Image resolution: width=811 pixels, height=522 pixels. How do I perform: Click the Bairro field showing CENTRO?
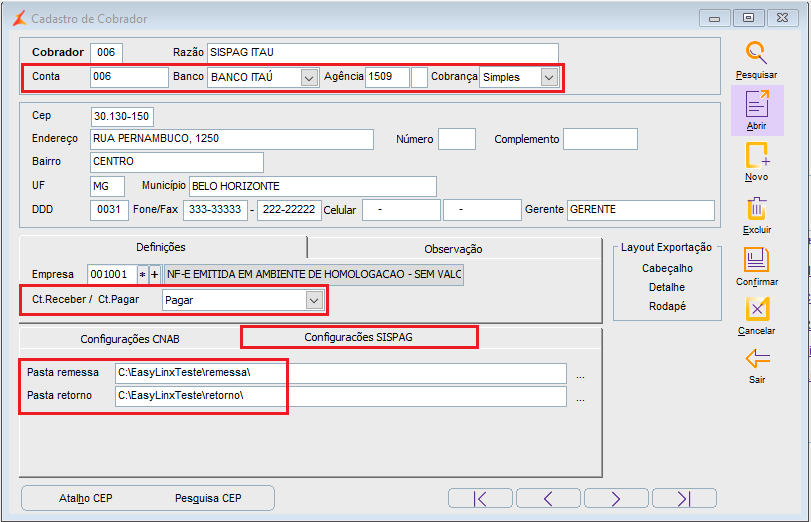point(177,162)
